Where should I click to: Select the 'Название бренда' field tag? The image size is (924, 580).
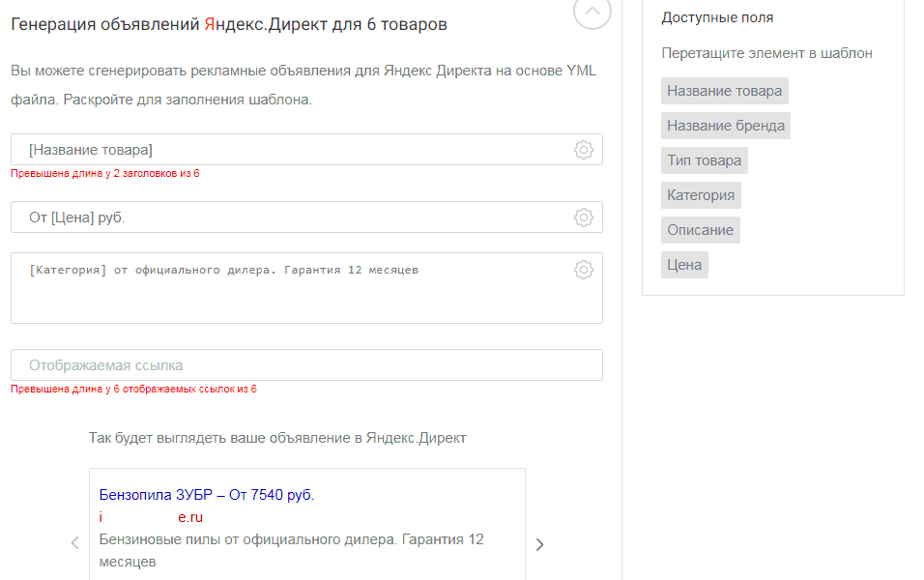(725, 126)
